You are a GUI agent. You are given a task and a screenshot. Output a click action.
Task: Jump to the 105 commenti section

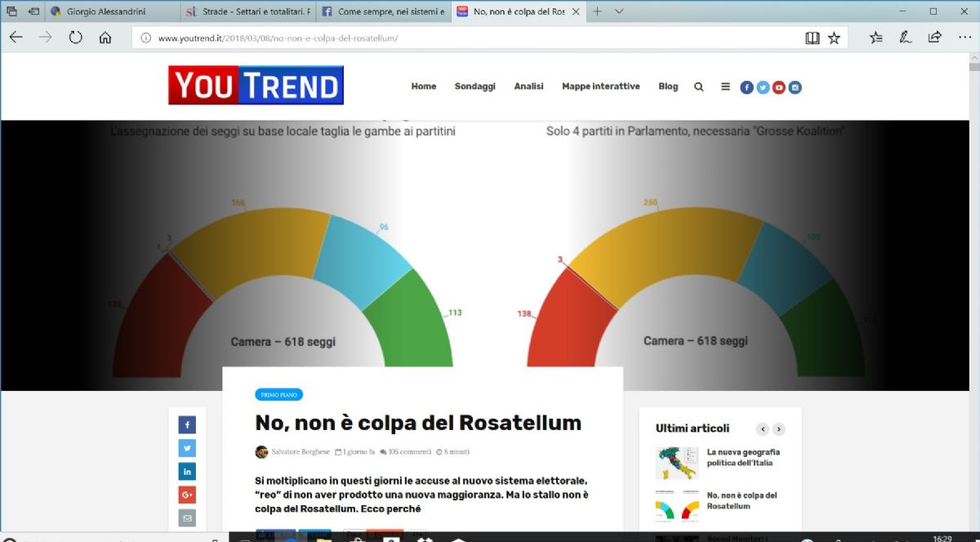click(x=405, y=451)
